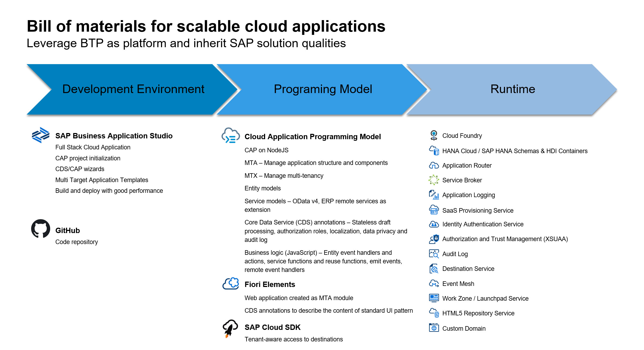Click the Cloud Foundry icon

coord(434,135)
